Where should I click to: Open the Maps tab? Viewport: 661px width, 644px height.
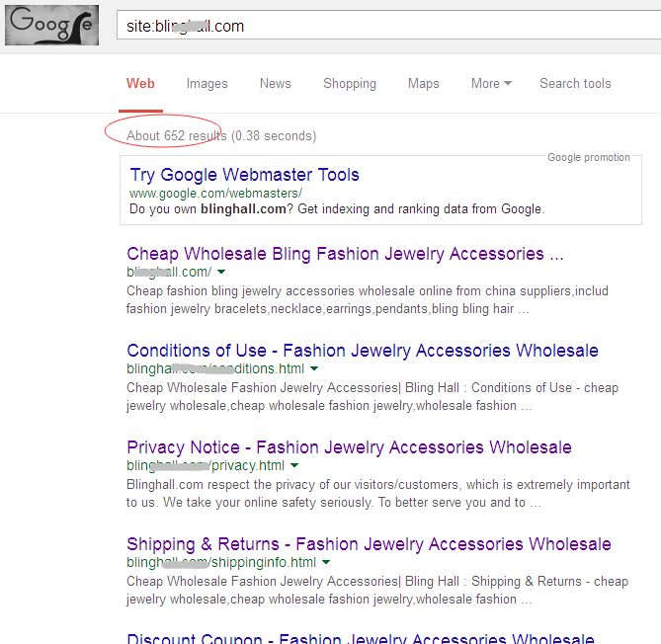click(x=423, y=83)
